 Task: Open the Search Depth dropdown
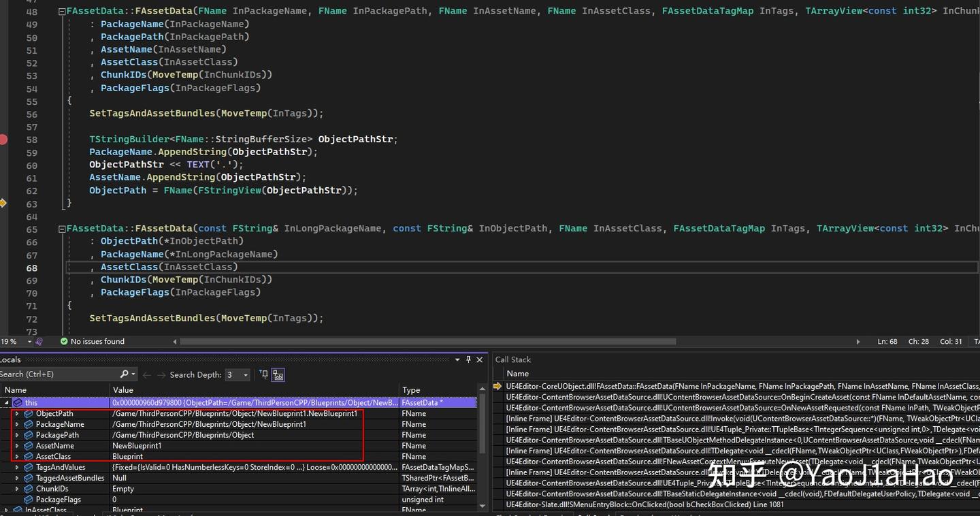point(238,375)
